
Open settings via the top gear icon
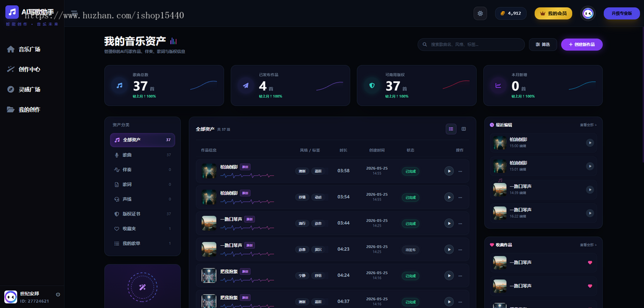[x=480, y=13]
